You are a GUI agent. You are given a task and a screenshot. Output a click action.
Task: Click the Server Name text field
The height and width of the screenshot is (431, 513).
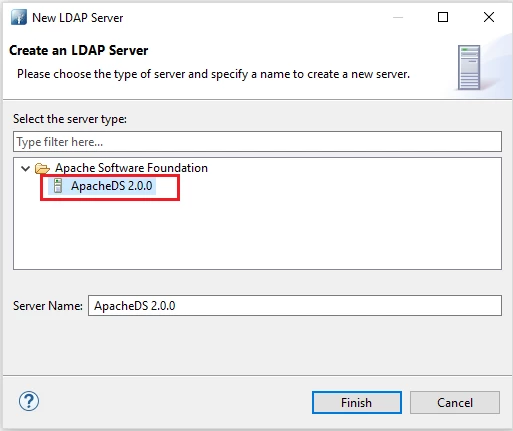(295, 305)
